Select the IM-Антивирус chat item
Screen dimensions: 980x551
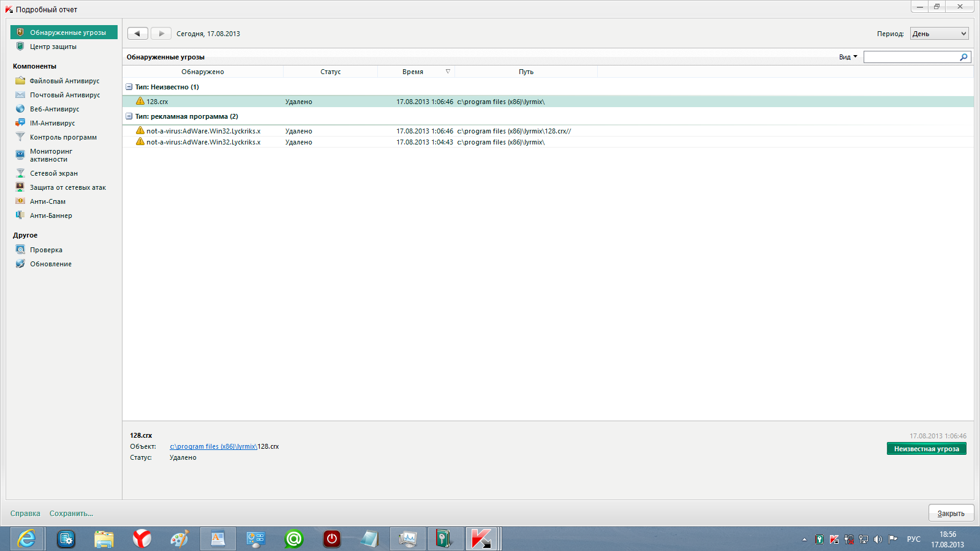point(52,123)
